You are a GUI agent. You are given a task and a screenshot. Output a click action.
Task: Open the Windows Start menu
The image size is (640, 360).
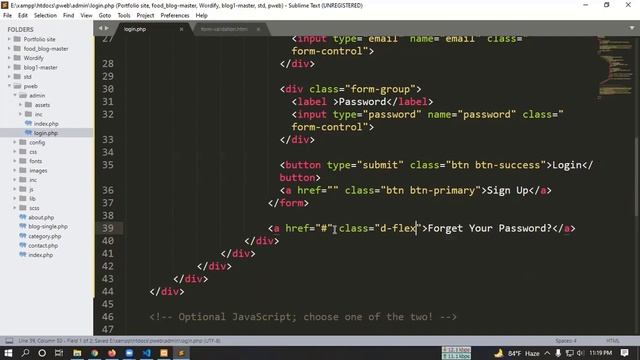8,353
